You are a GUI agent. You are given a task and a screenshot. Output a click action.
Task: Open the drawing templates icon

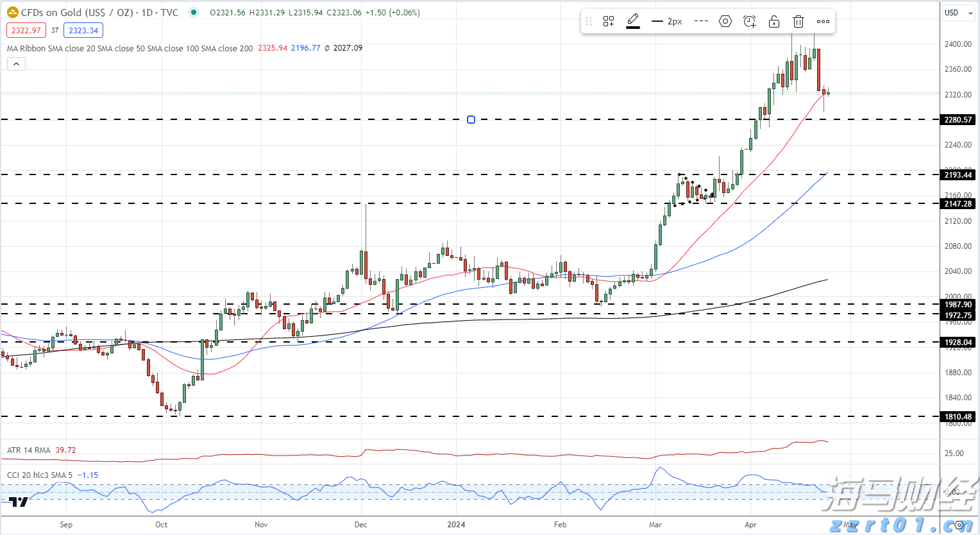click(x=609, y=21)
